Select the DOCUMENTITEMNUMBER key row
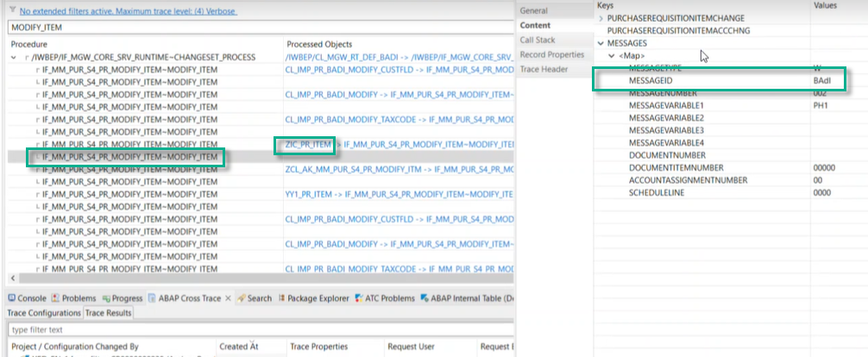The width and height of the screenshot is (868, 357). coord(676,167)
